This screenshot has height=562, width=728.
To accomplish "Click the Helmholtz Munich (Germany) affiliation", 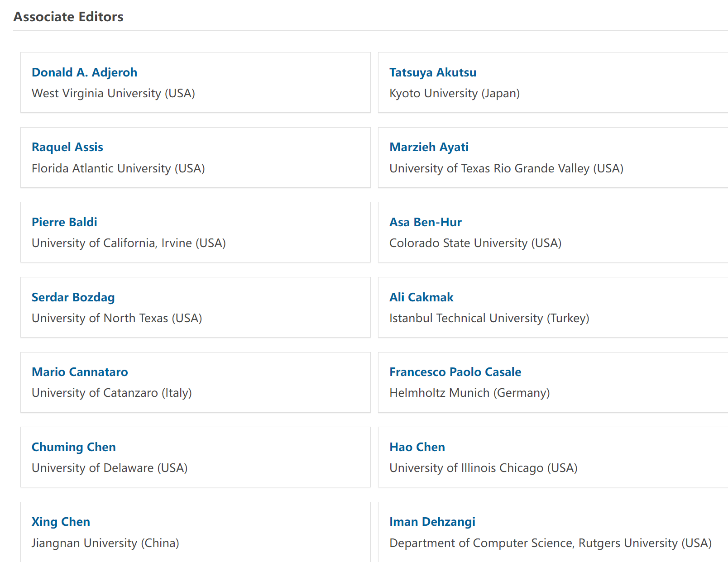I will pyautogui.click(x=469, y=393).
